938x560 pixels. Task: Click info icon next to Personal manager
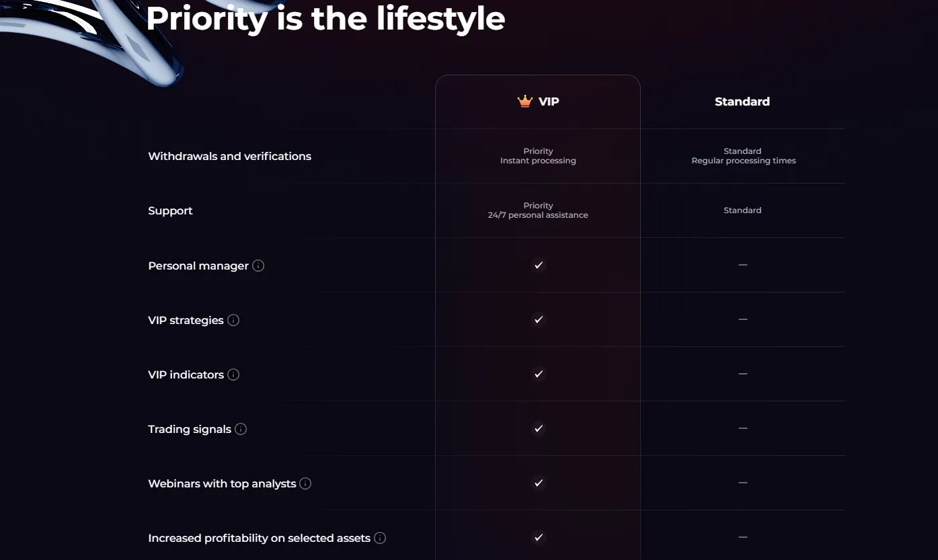click(x=258, y=266)
